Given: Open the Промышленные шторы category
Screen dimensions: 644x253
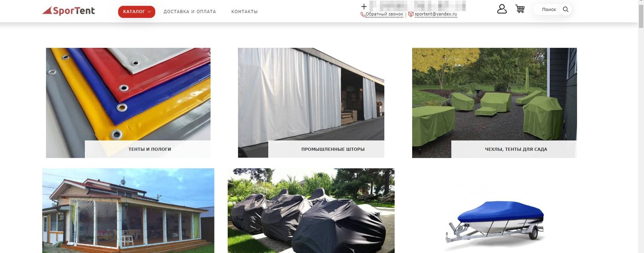Looking at the screenshot, I should pyautogui.click(x=333, y=149).
